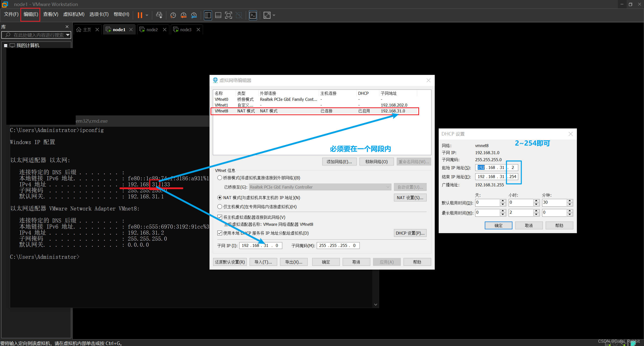
Task: Toggle the show library sidebar icon
Action: 208,15
